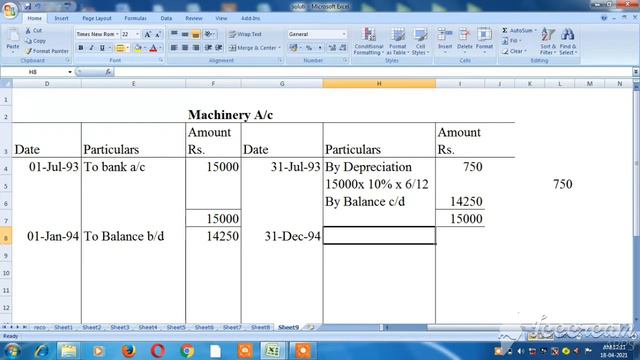
Task: Open Conditional Formatting menu
Action: [369, 41]
